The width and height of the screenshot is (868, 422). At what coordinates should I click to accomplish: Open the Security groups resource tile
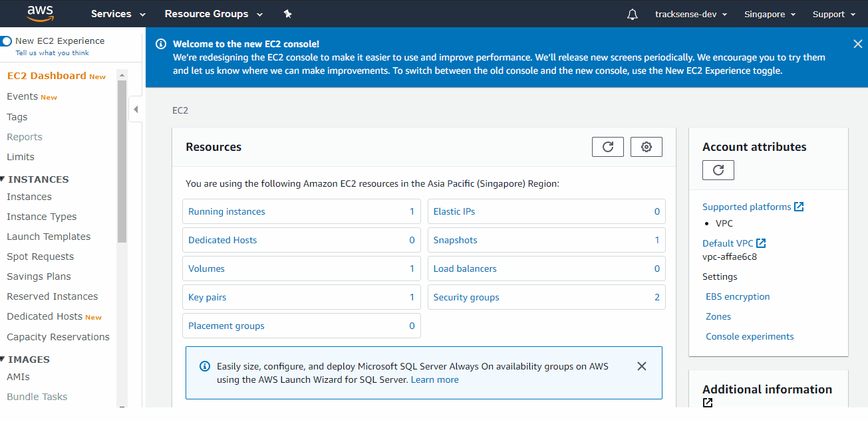(x=547, y=297)
